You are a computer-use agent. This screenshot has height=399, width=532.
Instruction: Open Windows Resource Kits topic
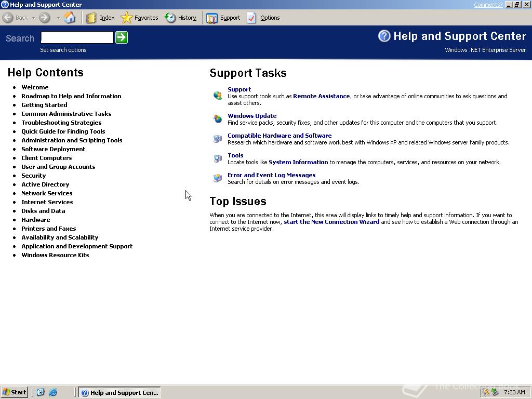pos(55,255)
